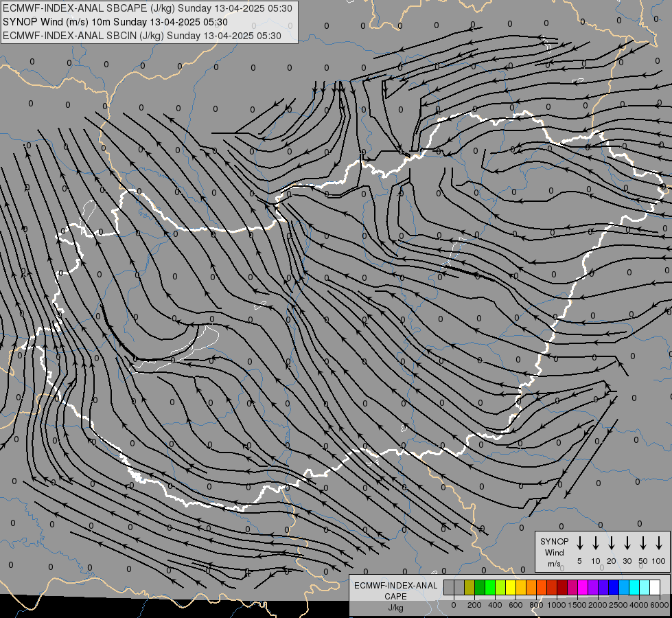Image resolution: width=672 pixels, height=618 pixels.
Task: Click the 1000 tick label on CAPE scale
Action: 557,605
